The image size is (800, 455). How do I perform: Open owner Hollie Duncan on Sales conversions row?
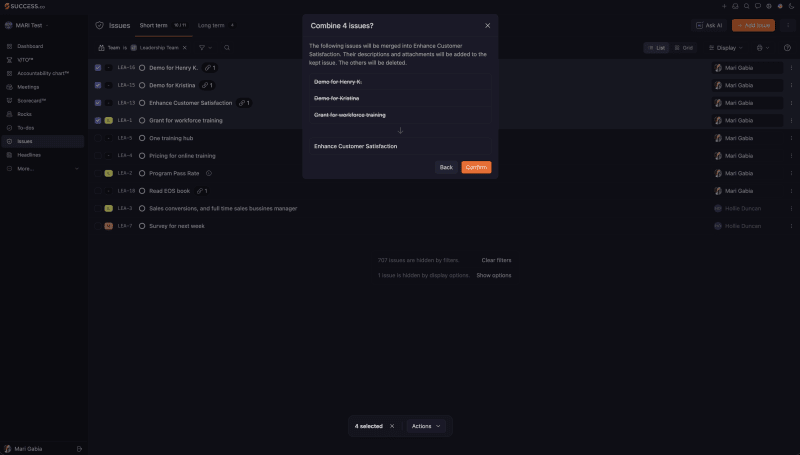tap(737, 208)
